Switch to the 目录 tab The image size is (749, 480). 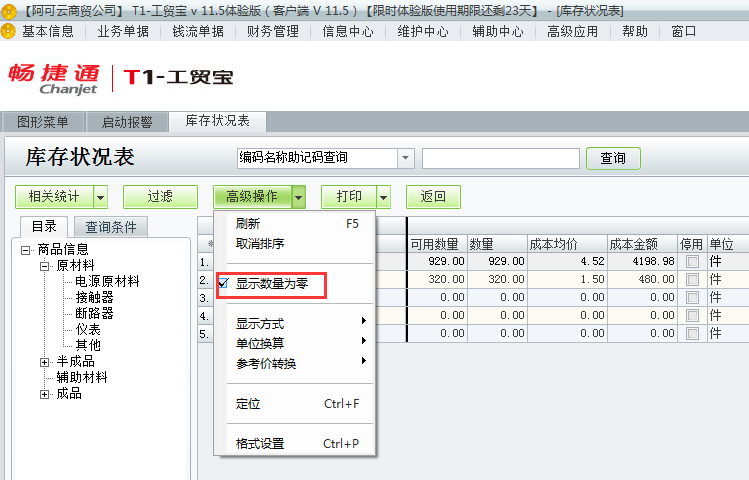pos(44,226)
